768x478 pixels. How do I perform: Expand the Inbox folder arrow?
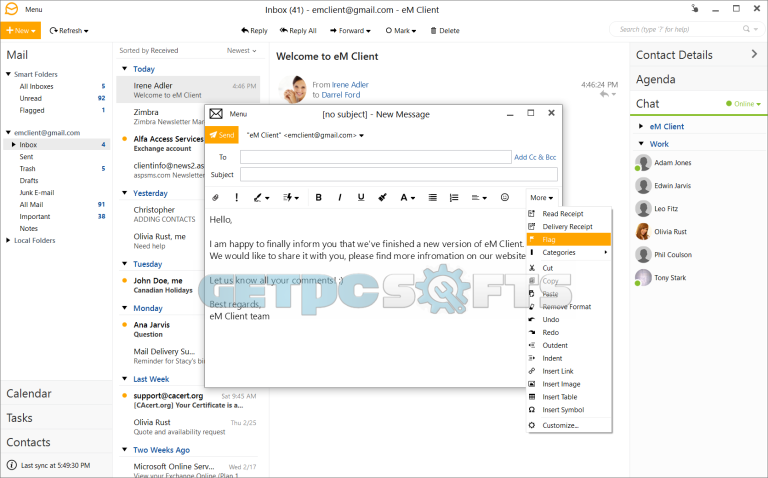[13, 144]
